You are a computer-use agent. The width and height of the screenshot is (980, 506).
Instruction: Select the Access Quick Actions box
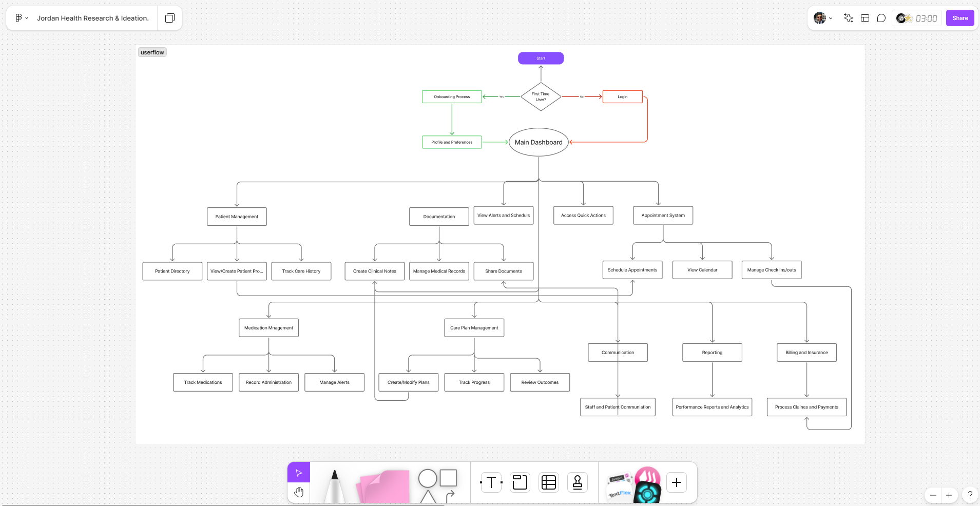coord(583,215)
